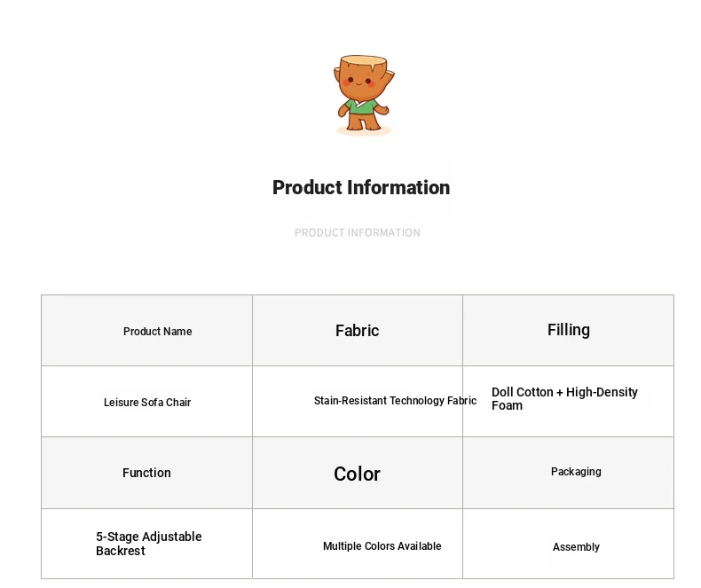
Task: Click the mascot's smiling face
Action: [x=359, y=82]
